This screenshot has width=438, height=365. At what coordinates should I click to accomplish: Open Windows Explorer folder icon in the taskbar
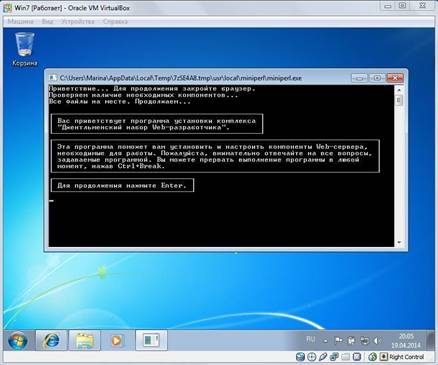pyautogui.click(x=84, y=340)
